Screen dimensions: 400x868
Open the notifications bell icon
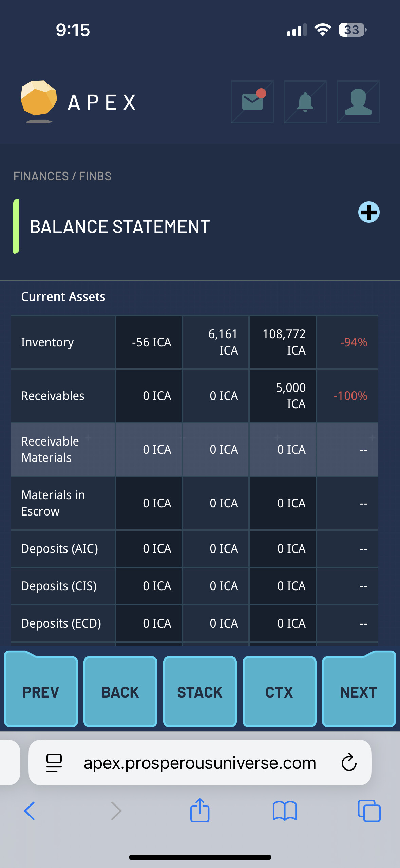pos(305,102)
